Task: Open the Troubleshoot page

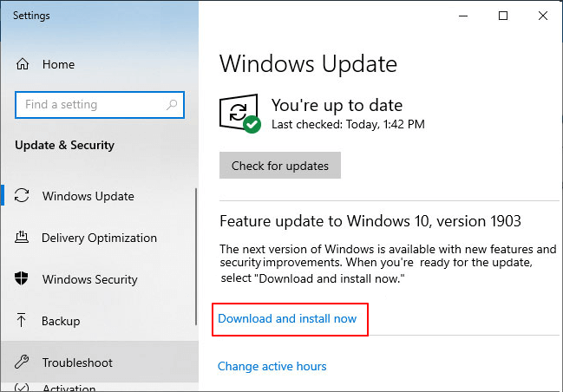Action: pyautogui.click(x=77, y=363)
